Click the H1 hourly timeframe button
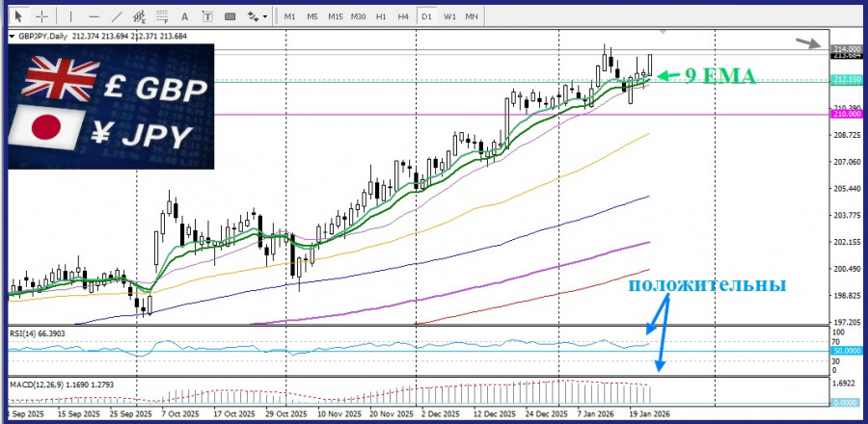 click(381, 16)
